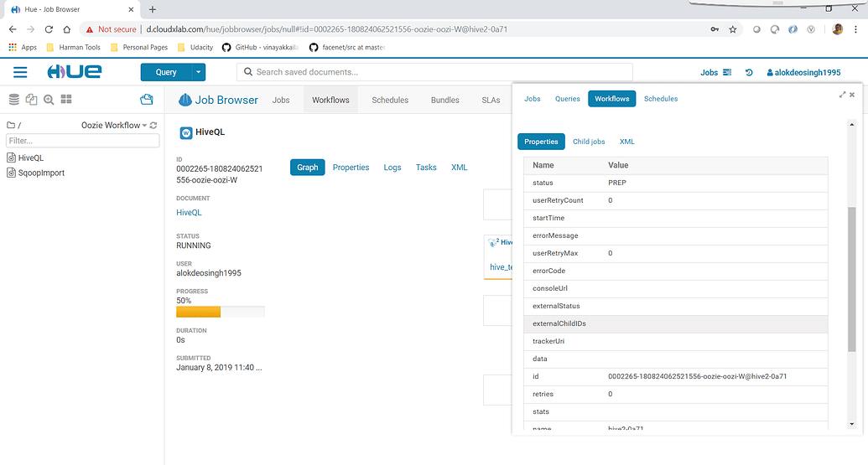Click the grid apps icon in left panel
The width and height of the screenshot is (868, 465).
66,100
